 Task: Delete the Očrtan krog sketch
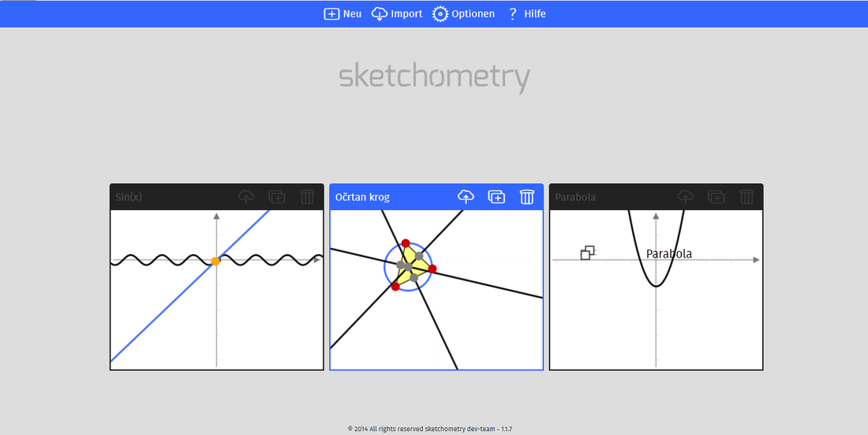(526, 197)
